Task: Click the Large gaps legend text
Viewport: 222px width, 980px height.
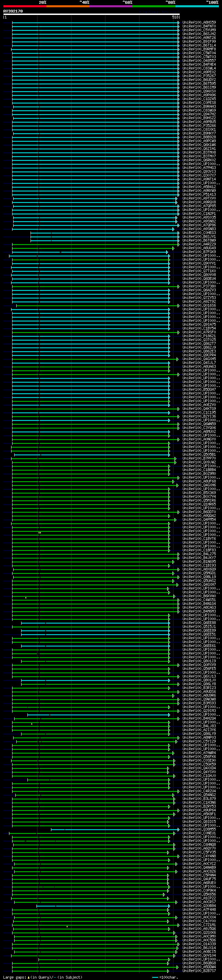Action: pos(15,977)
